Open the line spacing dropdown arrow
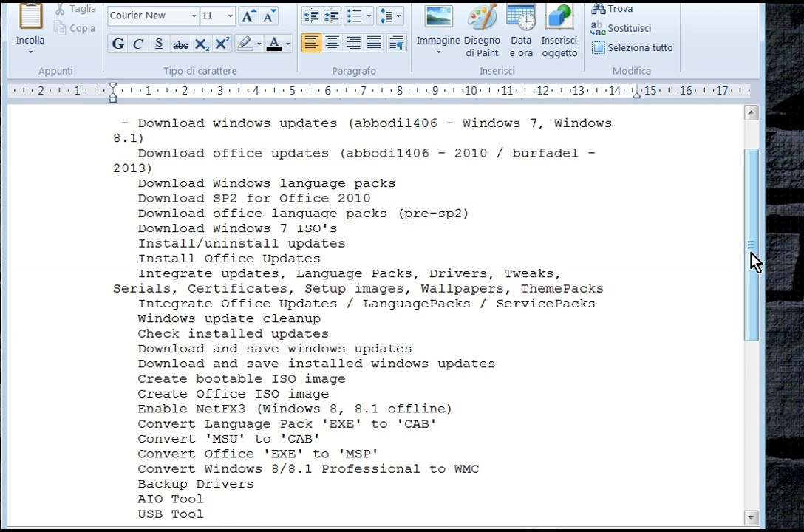The image size is (804, 532). click(398, 16)
